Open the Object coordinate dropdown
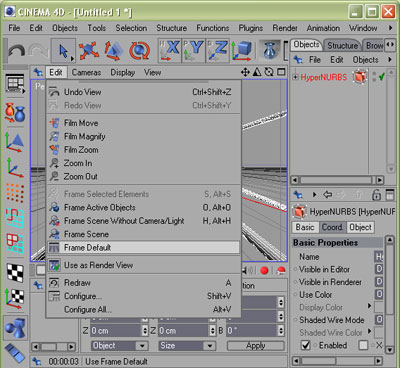 (x=119, y=346)
